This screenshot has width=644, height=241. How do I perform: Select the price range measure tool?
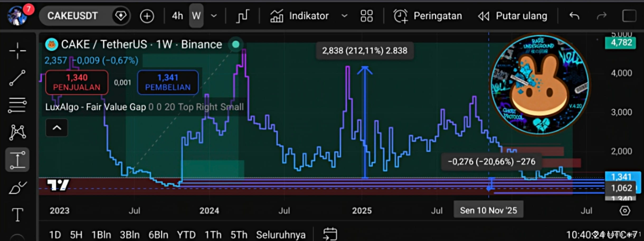[17, 160]
